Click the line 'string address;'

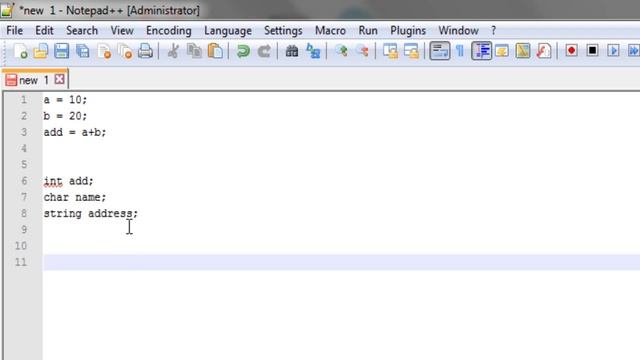pyautogui.click(x=91, y=213)
